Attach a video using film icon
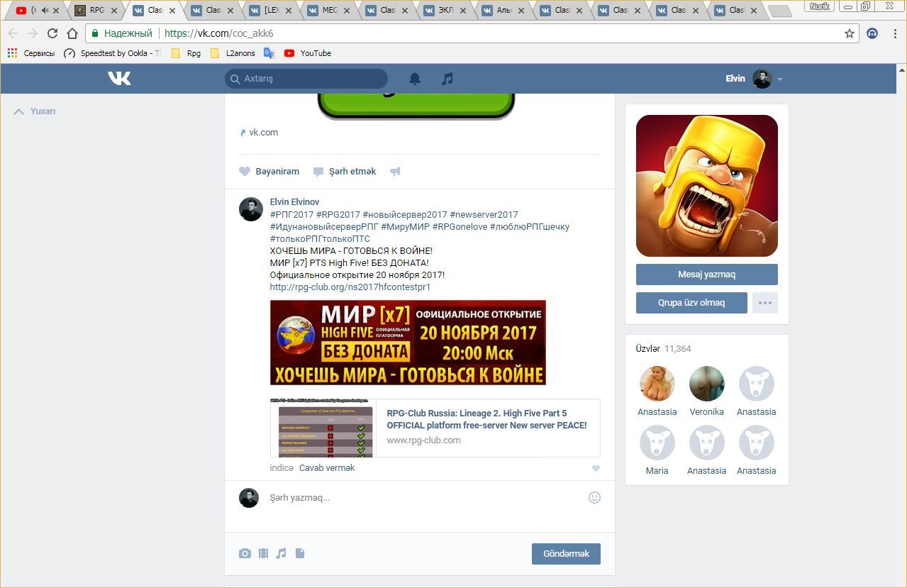Image resolution: width=907 pixels, height=588 pixels. coord(263,553)
